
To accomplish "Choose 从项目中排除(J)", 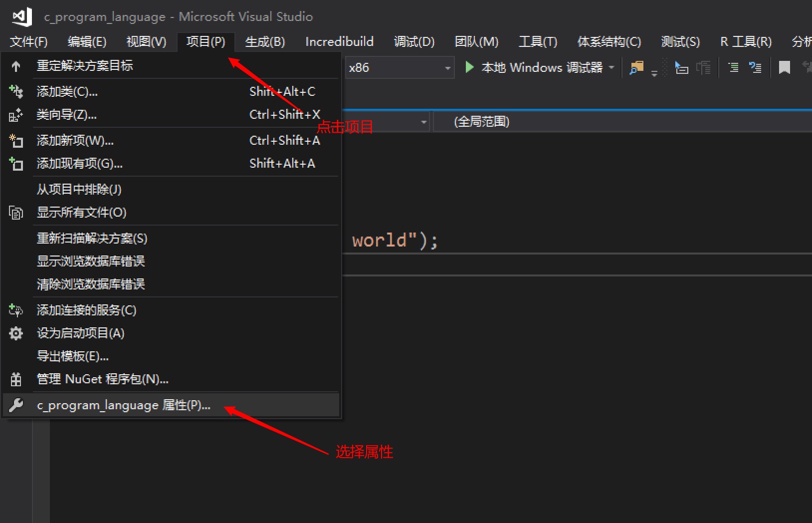I will [171, 190].
